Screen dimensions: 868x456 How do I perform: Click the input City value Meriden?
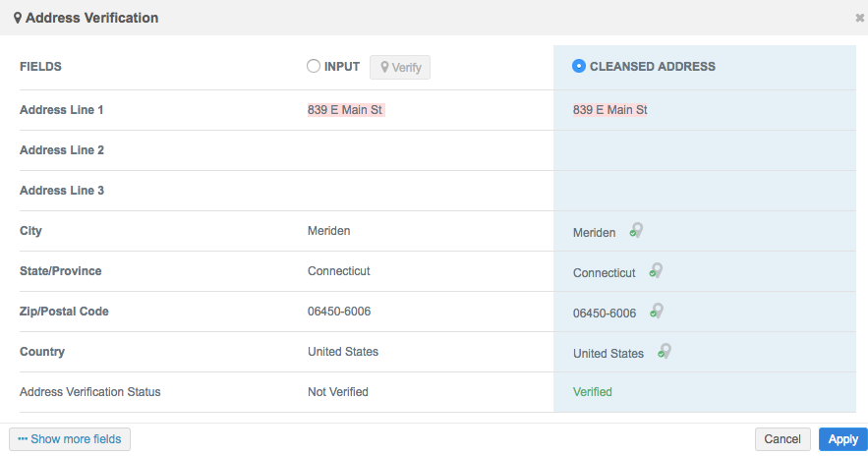coord(328,231)
